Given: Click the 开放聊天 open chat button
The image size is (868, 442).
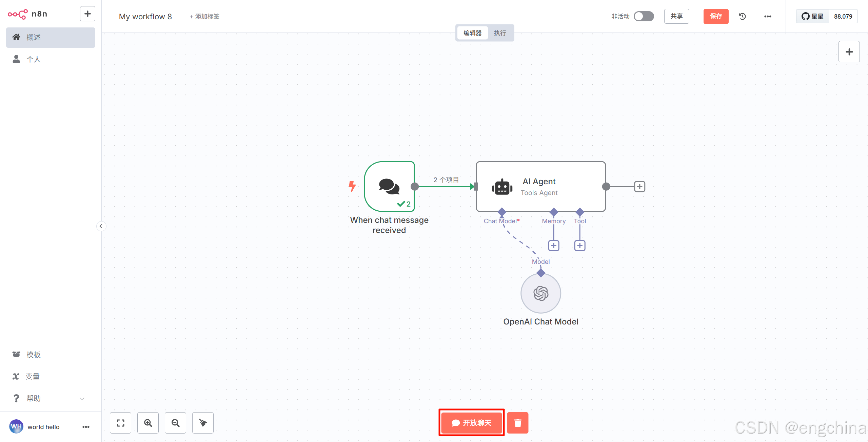Looking at the screenshot, I should coord(471,423).
